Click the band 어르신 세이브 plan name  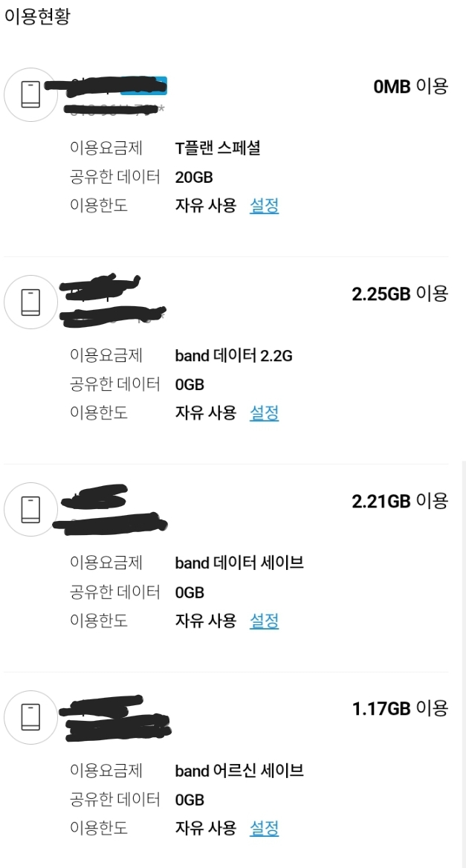click(x=239, y=771)
